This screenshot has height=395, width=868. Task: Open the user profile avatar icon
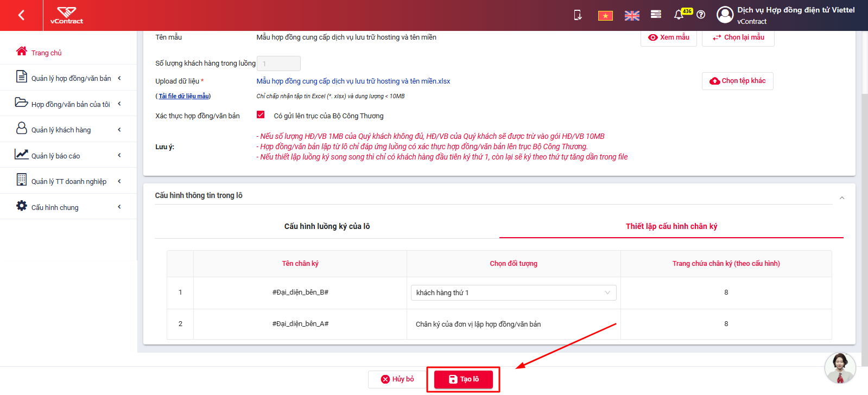725,15
